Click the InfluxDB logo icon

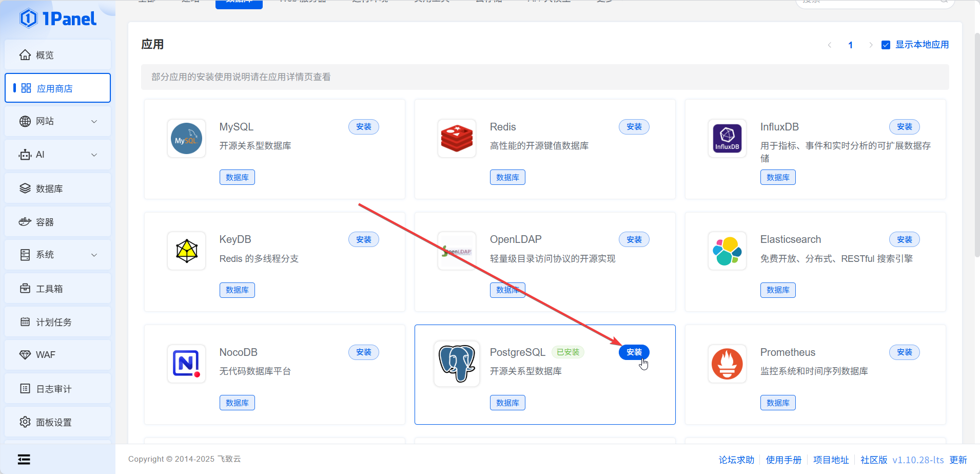(x=727, y=139)
